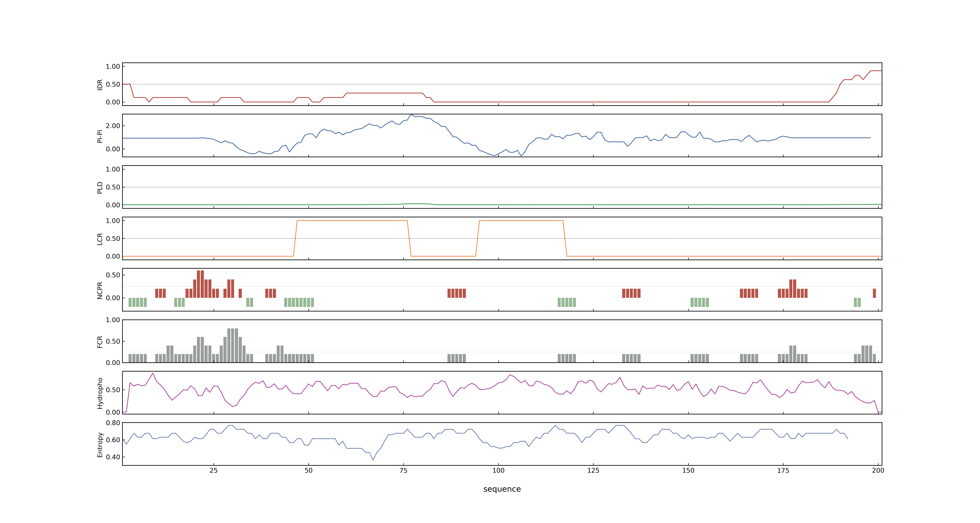
Task: Click the x-axis tick label 100
Action: click(x=498, y=470)
